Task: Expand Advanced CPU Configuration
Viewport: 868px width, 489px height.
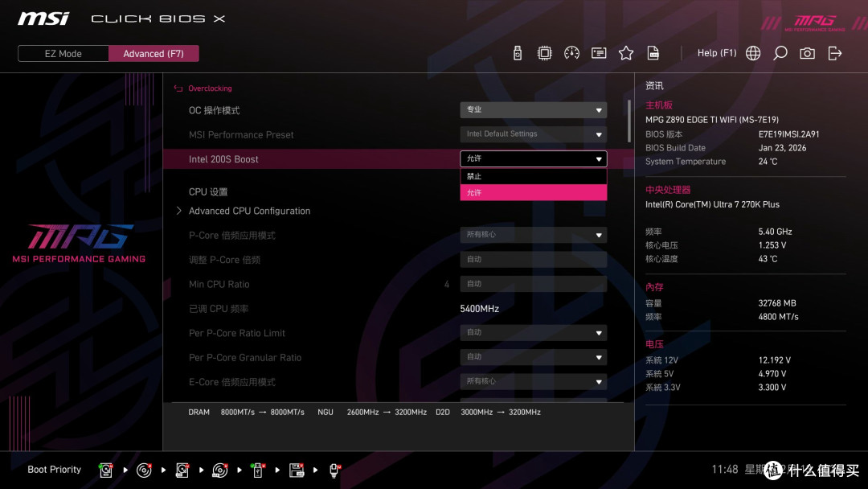Action: (249, 211)
